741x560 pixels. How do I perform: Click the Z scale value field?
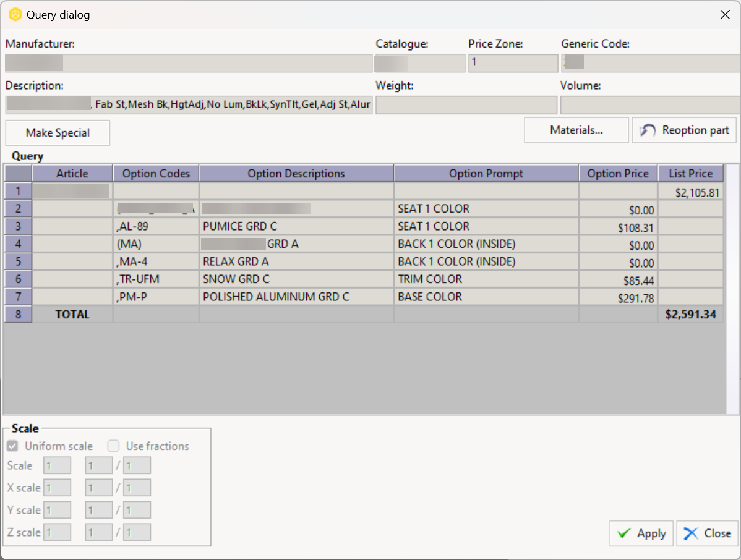(x=57, y=532)
